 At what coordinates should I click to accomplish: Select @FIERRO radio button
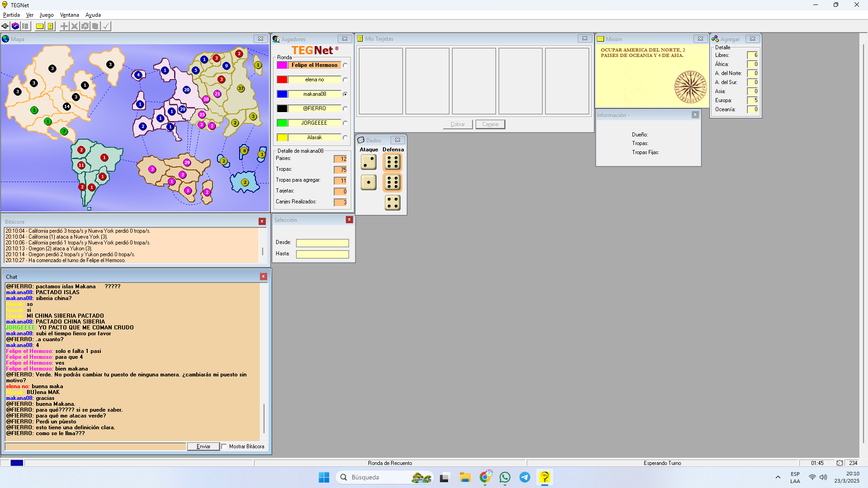pos(345,108)
